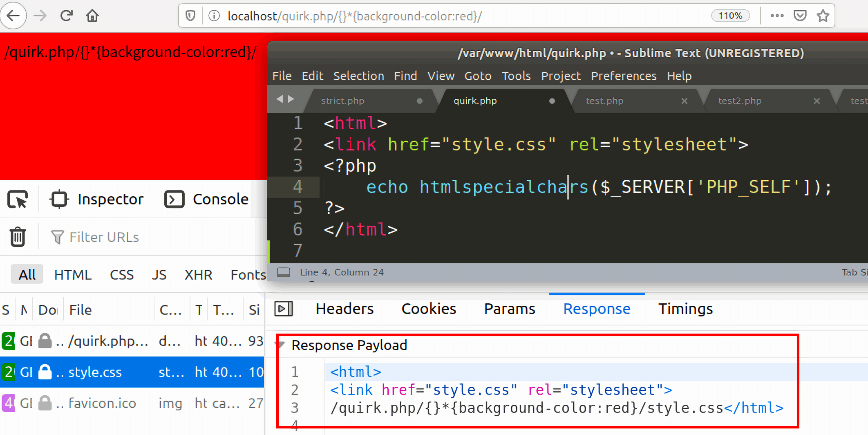Viewport: 868px width, 435px height.
Task: Click lock icon on quirk.php row
Action: 45,341
